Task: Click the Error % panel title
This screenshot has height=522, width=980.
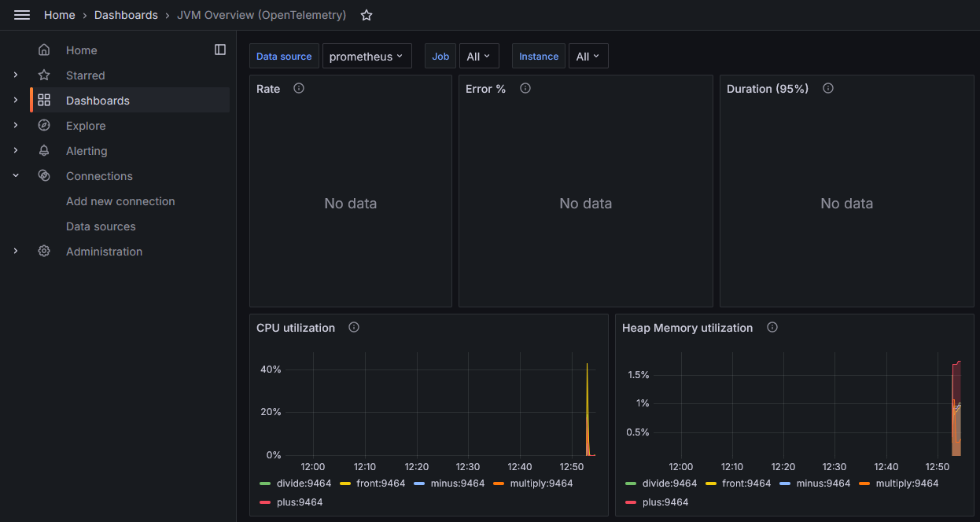Action: [x=485, y=89]
